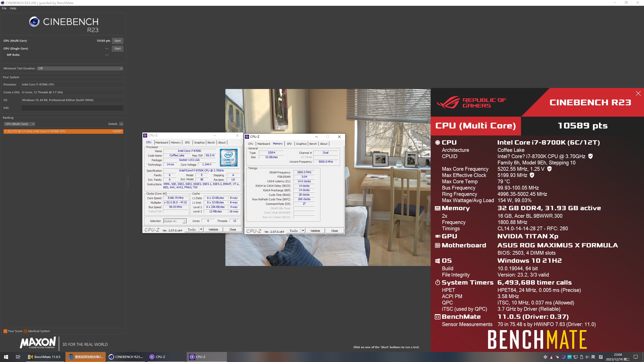Click the Memory icon in BenchMate panel
The height and width of the screenshot is (362, 644).
(437, 208)
